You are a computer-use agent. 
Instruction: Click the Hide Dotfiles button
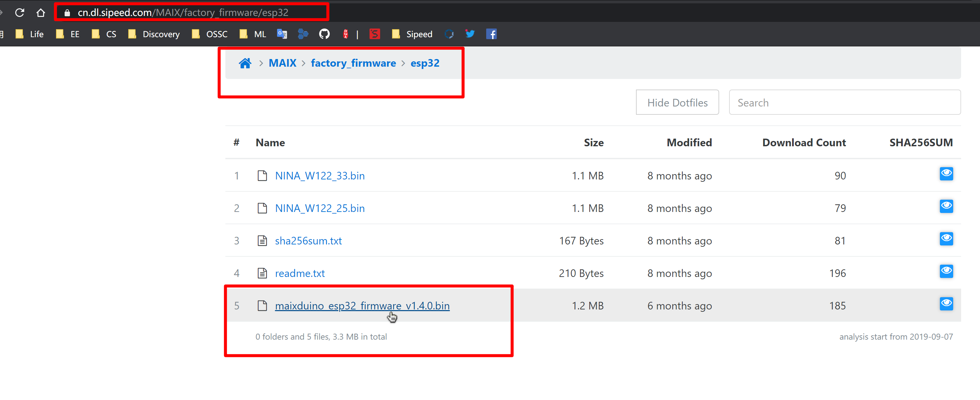point(677,102)
